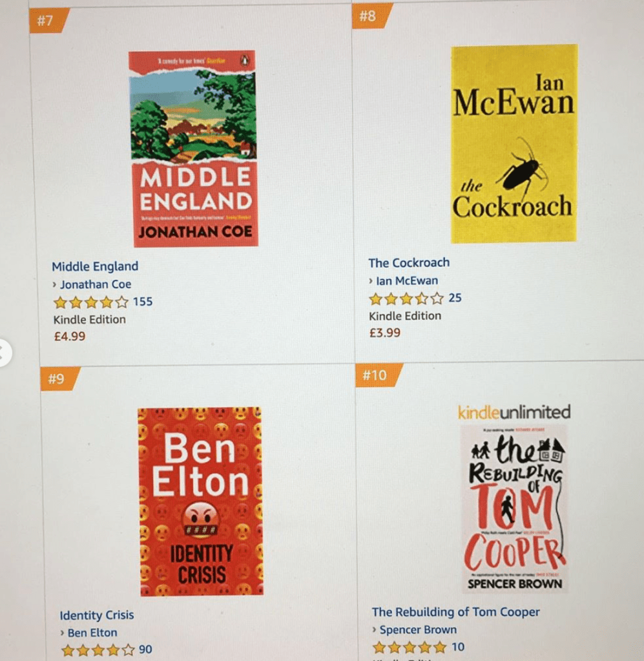The image size is (644, 661).
Task: Open The Rebuilding of Tom Cooper title link
Action: 455,612
